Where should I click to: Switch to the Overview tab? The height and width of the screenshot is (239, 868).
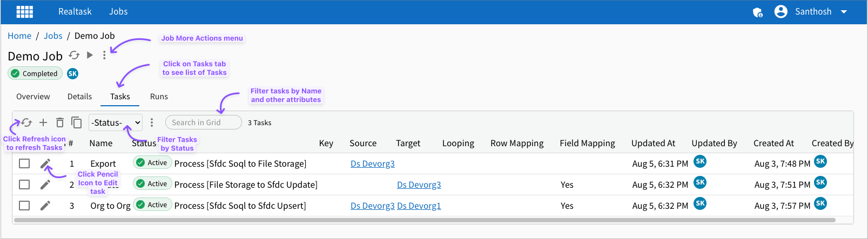click(x=33, y=97)
